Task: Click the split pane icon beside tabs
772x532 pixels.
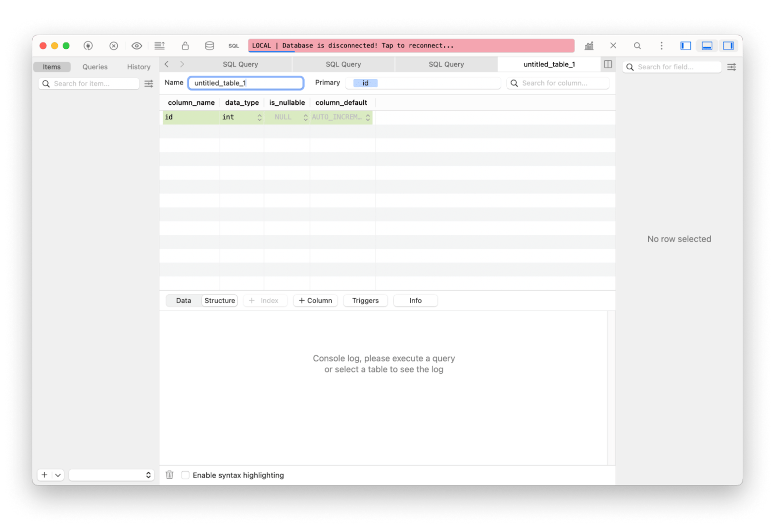Action: click(608, 64)
